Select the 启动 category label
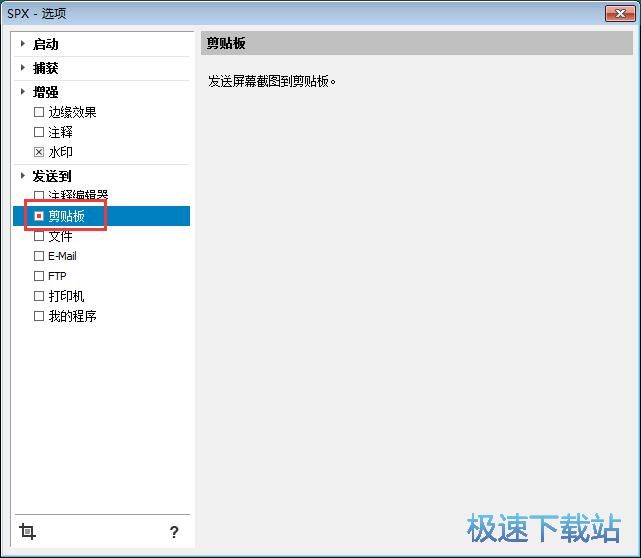The width and height of the screenshot is (641, 558). point(45,44)
